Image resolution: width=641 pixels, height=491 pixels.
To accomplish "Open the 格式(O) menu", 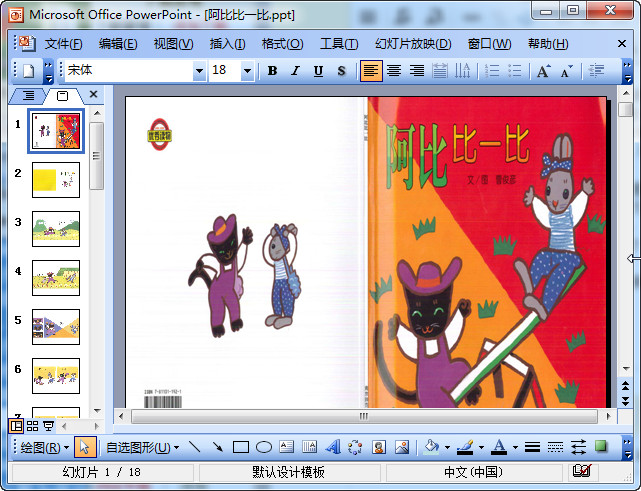I will point(282,44).
